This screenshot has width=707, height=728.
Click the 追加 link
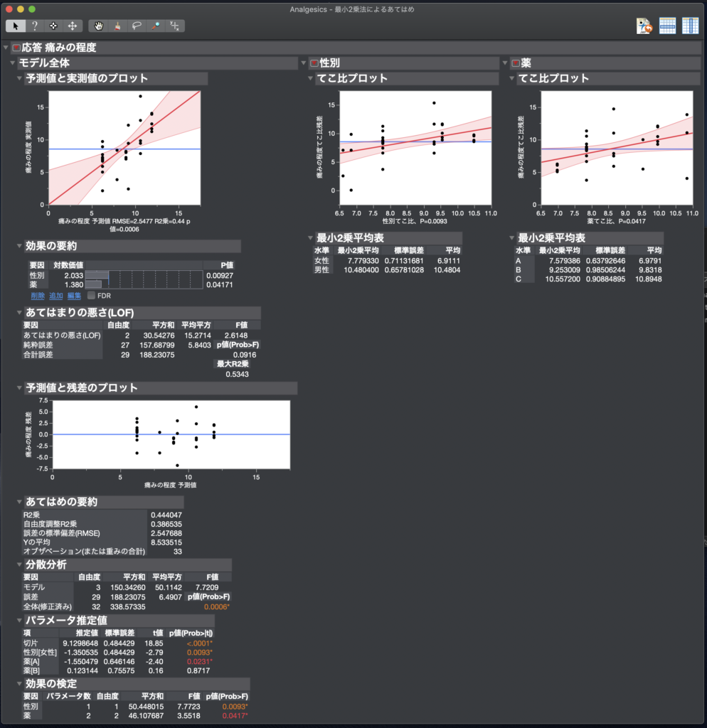pos(55,295)
